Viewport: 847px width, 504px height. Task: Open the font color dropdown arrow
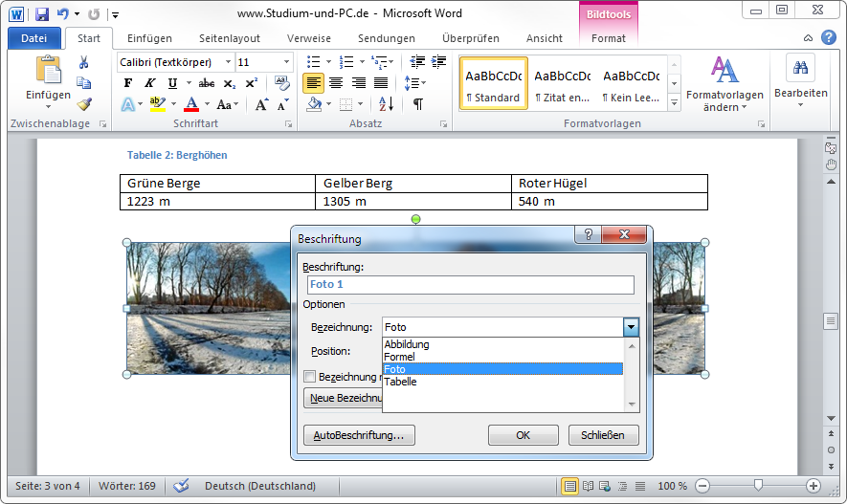207,104
